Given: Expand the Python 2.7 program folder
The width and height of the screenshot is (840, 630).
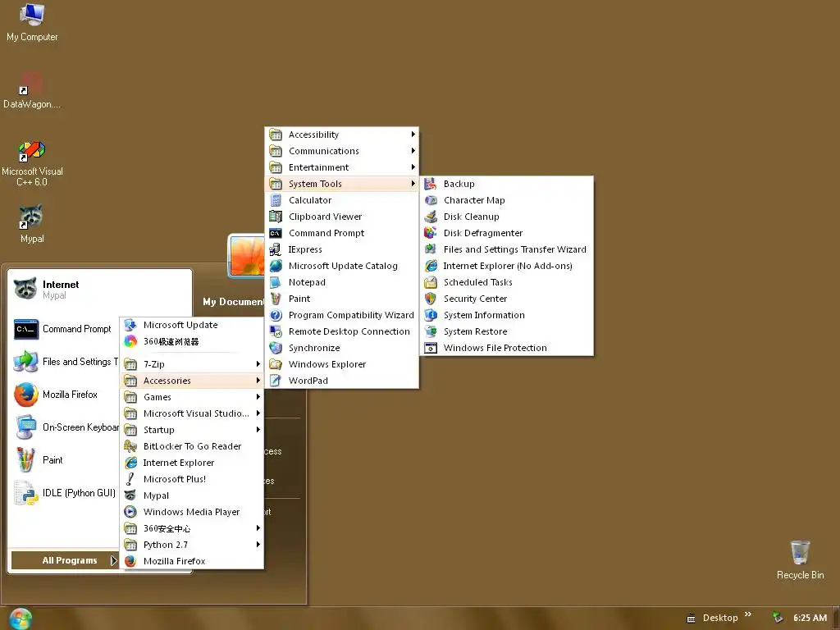Looking at the screenshot, I should coord(192,545).
